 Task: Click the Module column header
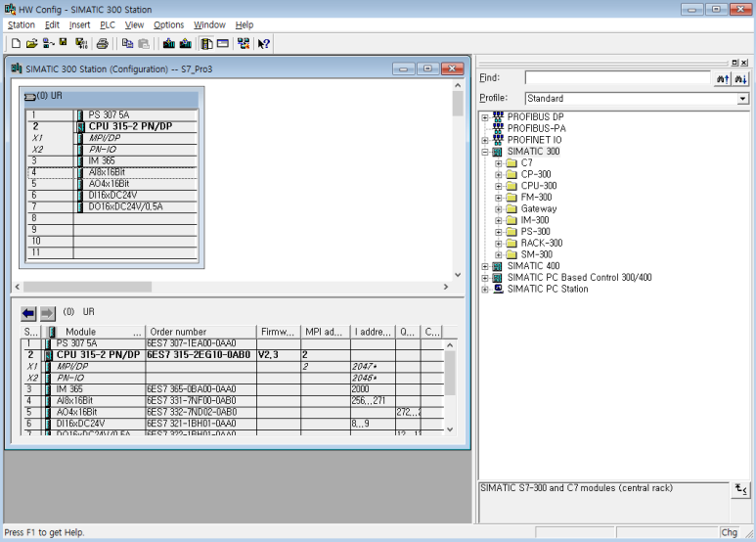pos(96,332)
